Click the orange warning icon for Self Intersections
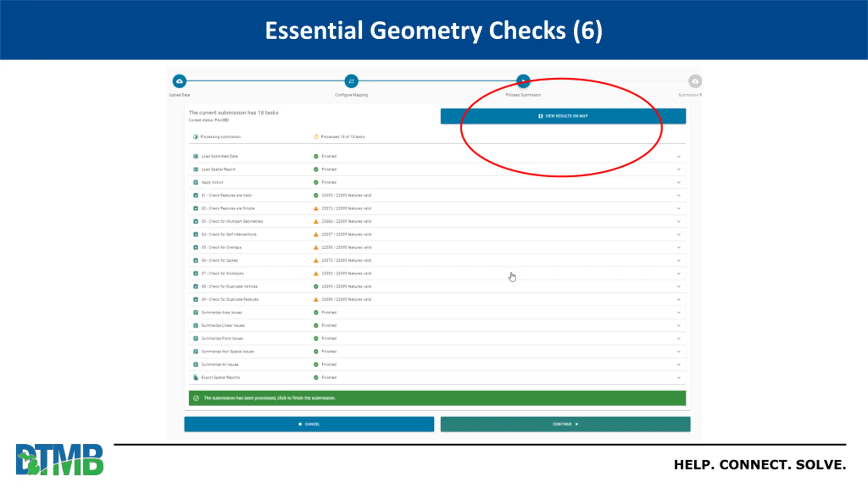 coord(316,234)
